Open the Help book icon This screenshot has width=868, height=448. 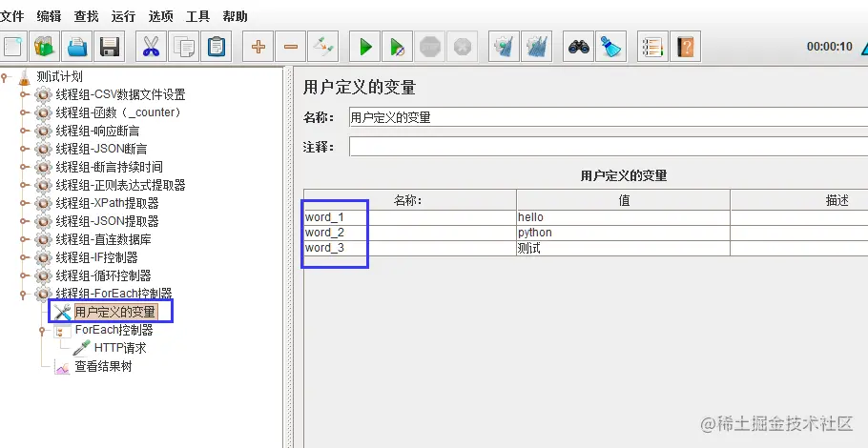click(685, 47)
